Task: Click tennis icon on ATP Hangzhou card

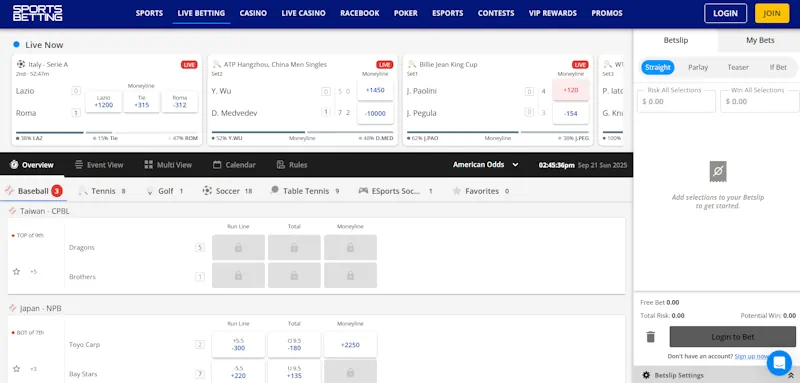Action: point(216,64)
